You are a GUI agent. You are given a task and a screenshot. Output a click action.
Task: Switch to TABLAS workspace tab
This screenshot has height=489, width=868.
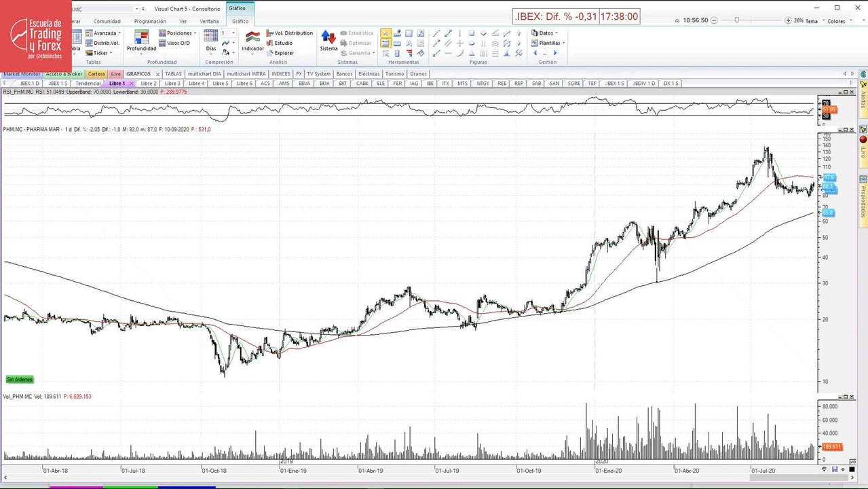pos(174,73)
